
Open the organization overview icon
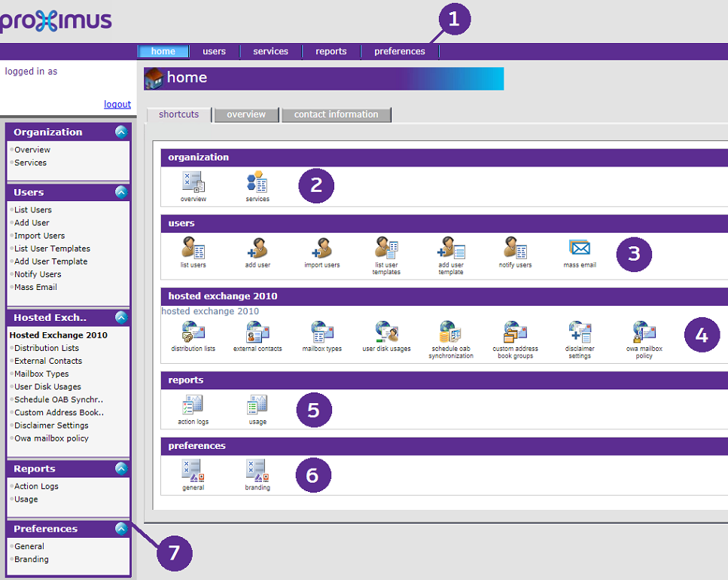pyautogui.click(x=193, y=182)
